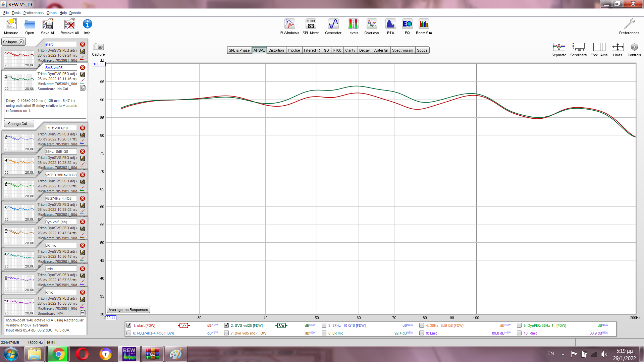Click the Capture camera icon
644x362 pixels.
pyautogui.click(x=98, y=47)
